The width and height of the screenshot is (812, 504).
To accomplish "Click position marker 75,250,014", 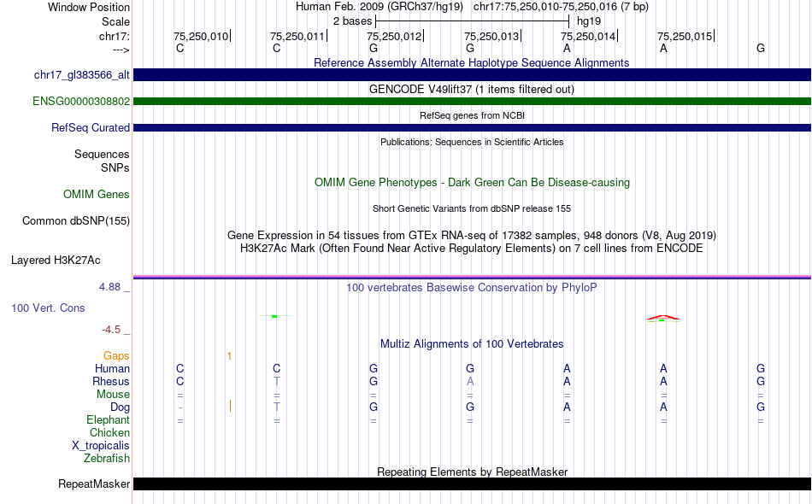I will pos(589,36).
